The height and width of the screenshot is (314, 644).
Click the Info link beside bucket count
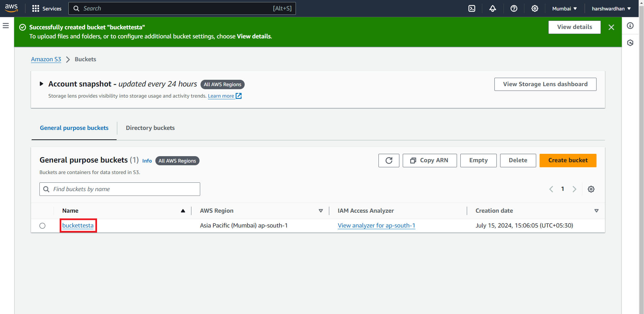147,161
